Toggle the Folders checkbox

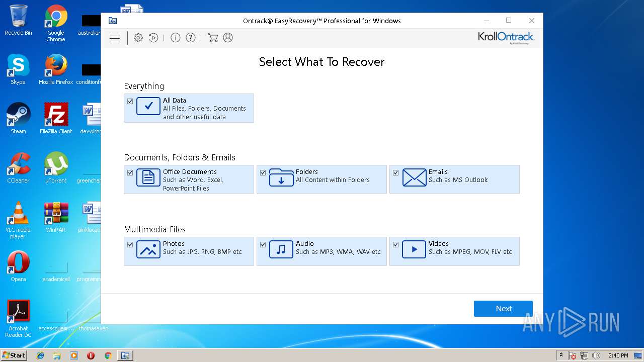pos(263,172)
